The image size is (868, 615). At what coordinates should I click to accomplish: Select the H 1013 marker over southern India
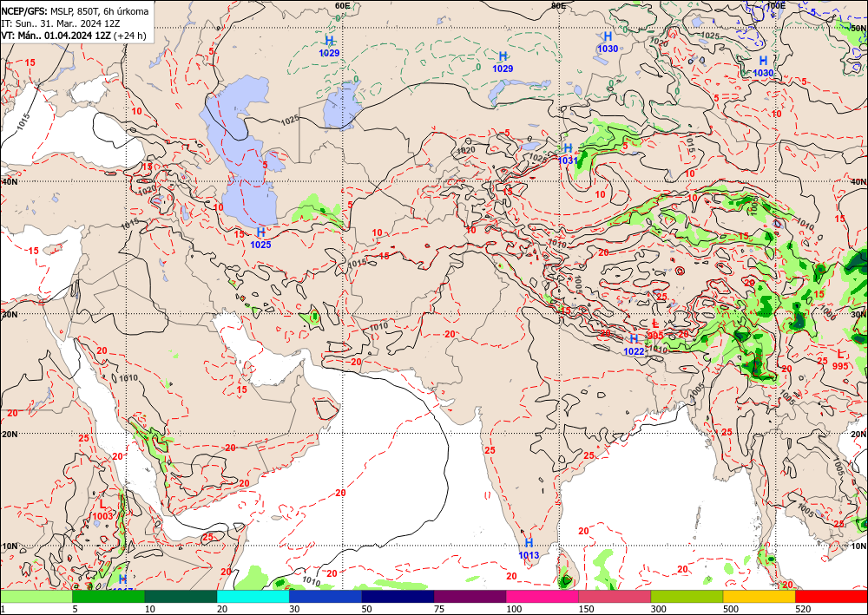(529, 548)
